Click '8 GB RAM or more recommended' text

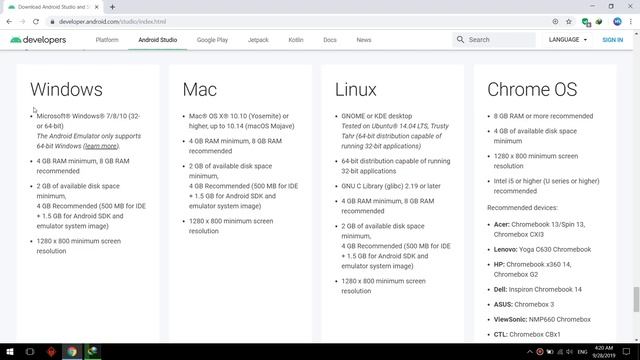pos(543,116)
